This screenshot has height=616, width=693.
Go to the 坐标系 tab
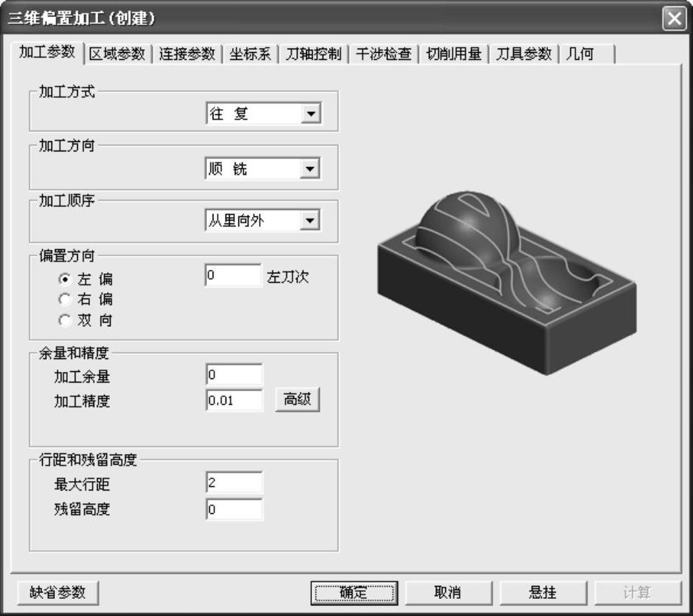tap(250, 54)
